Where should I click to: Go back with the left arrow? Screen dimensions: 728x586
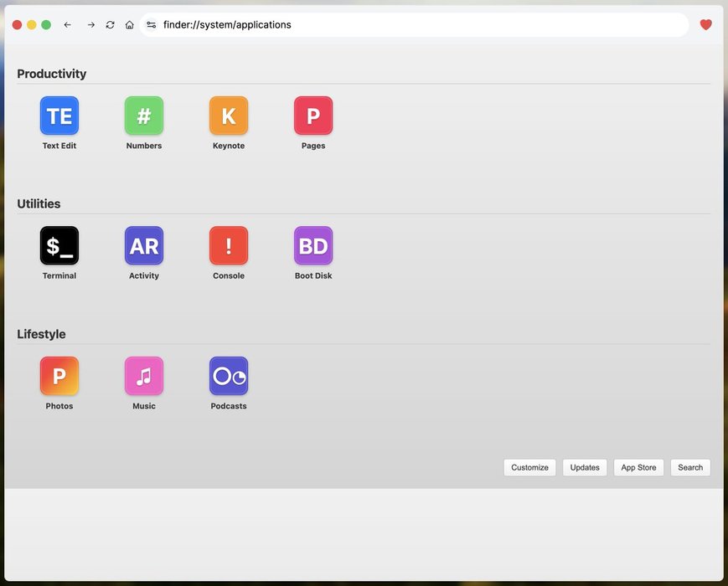click(68, 24)
